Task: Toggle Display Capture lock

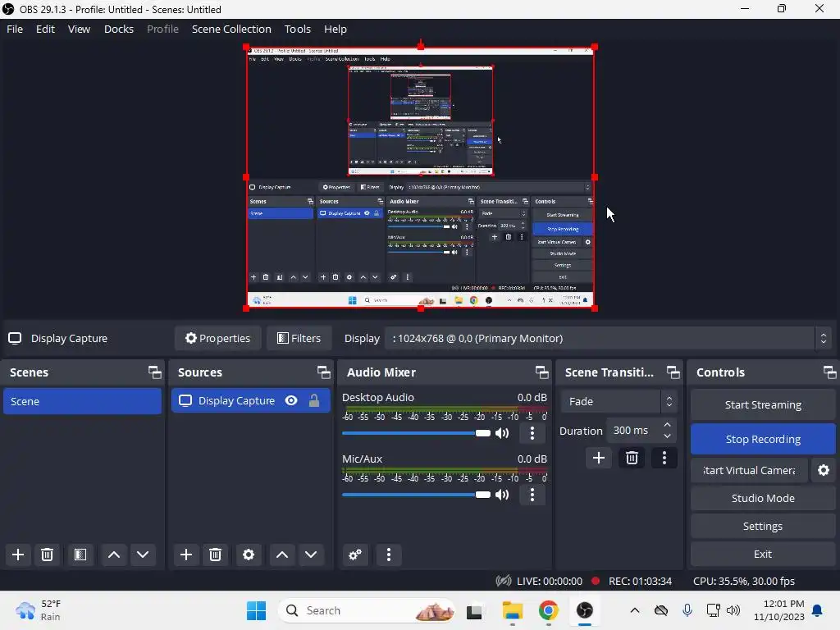Action: [314, 400]
